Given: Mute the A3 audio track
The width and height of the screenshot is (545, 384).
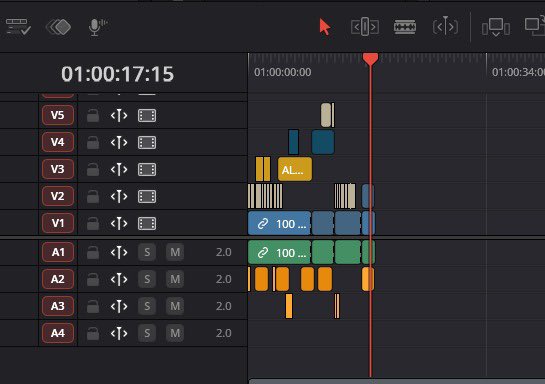Looking at the screenshot, I should point(175,306).
